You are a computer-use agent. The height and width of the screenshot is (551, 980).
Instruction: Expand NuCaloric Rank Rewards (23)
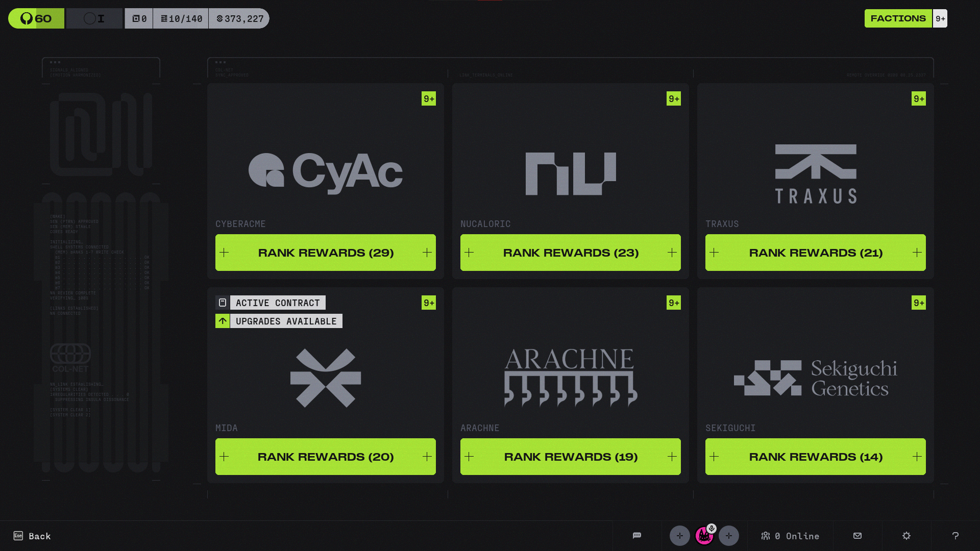pyautogui.click(x=571, y=253)
